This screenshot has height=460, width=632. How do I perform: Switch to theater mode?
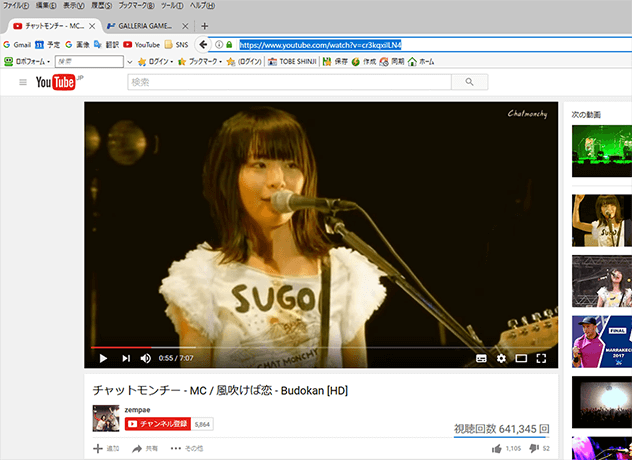tap(521, 358)
